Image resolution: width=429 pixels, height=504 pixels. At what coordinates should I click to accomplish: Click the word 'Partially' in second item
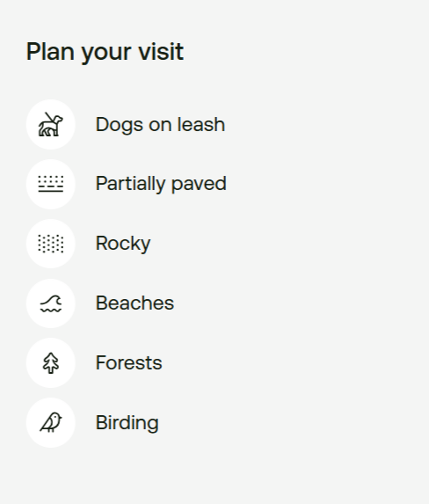point(130,184)
